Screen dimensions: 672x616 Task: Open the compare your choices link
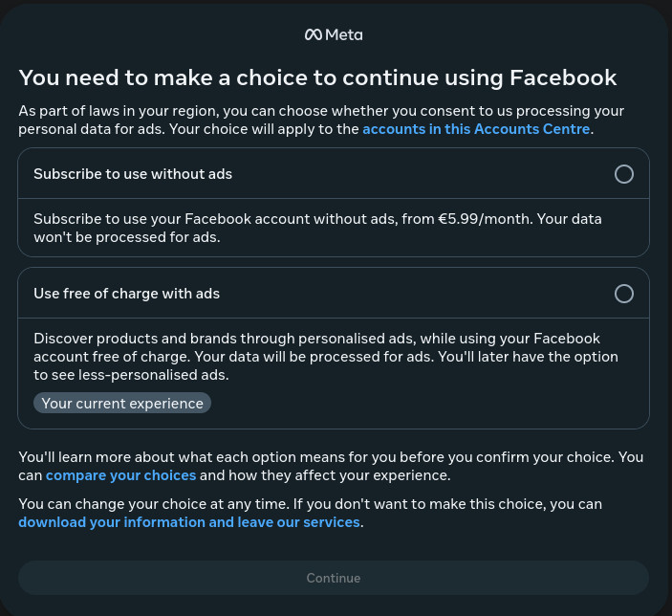click(x=120, y=475)
